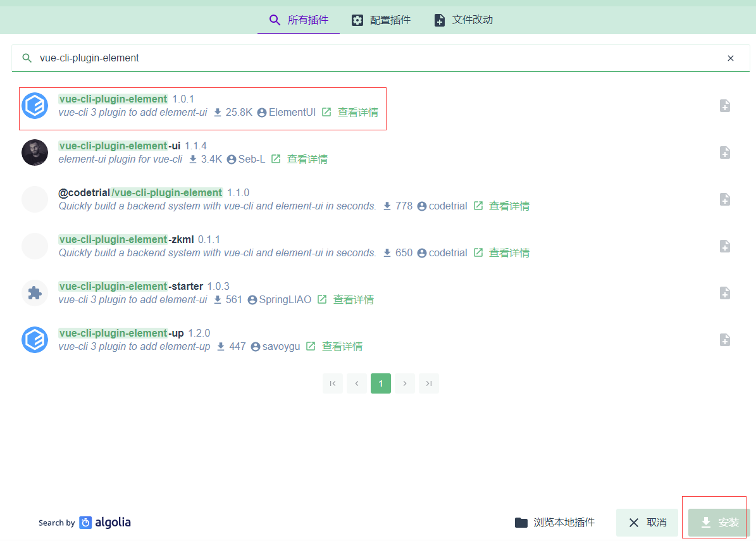This screenshot has height=541, width=756.
Task: Click the ElementUI logo of vue-cli-plugin-element 1.0.1
Action: [x=35, y=106]
